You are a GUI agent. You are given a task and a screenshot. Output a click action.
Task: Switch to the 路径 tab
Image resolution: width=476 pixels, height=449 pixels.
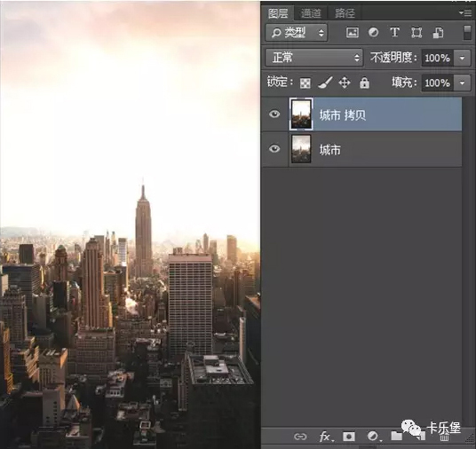tap(345, 13)
